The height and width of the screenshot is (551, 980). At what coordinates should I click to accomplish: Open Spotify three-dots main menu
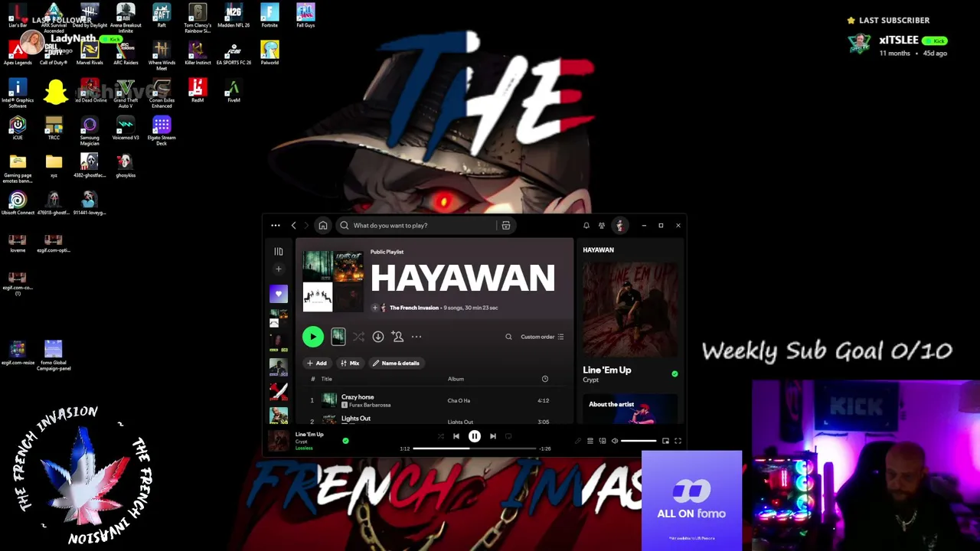pos(276,226)
